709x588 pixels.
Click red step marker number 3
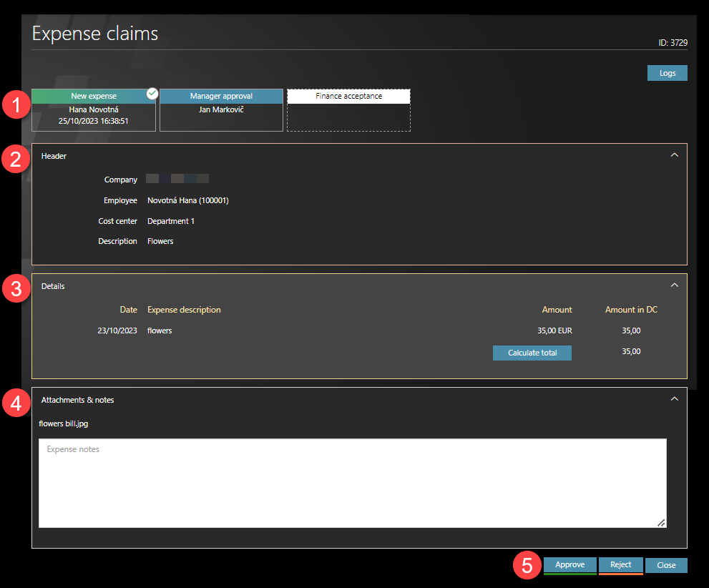pos(15,289)
